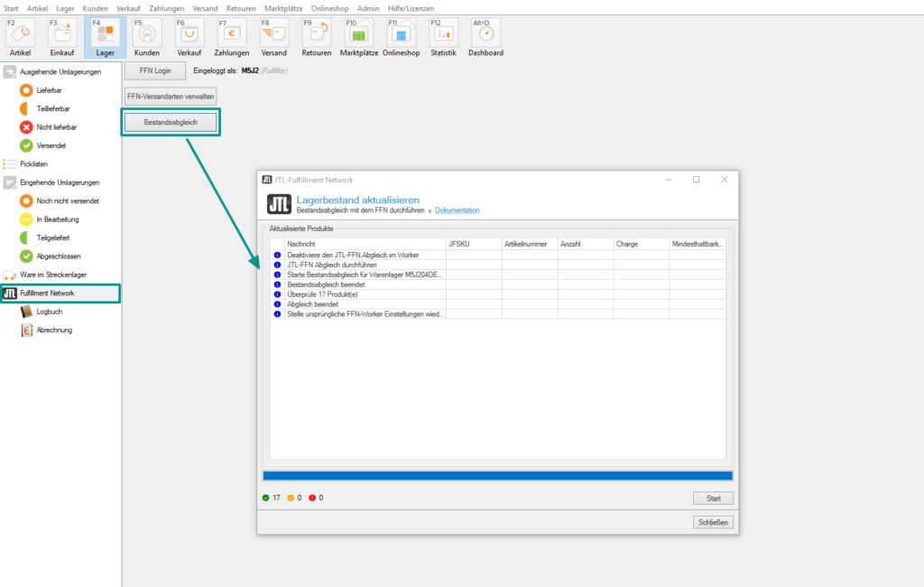Select Nicht lieferbar in sidebar
Viewport: 924px width, 587px height.
(56, 127)
